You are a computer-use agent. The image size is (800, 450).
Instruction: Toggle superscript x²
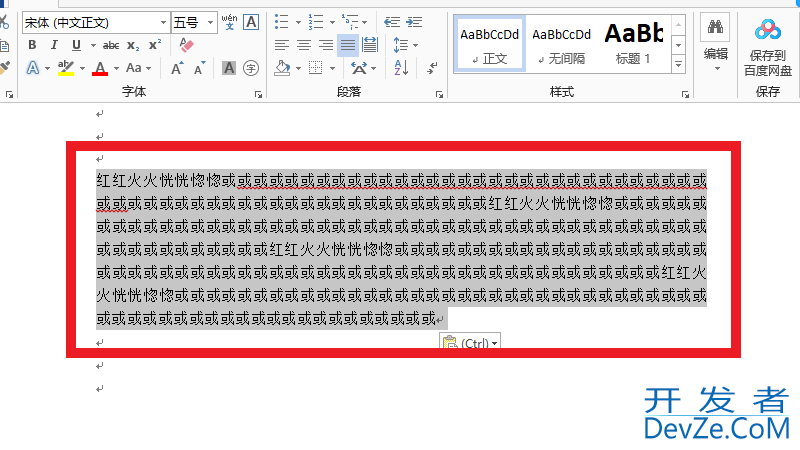pyautogui.click(x=155, y=45)
